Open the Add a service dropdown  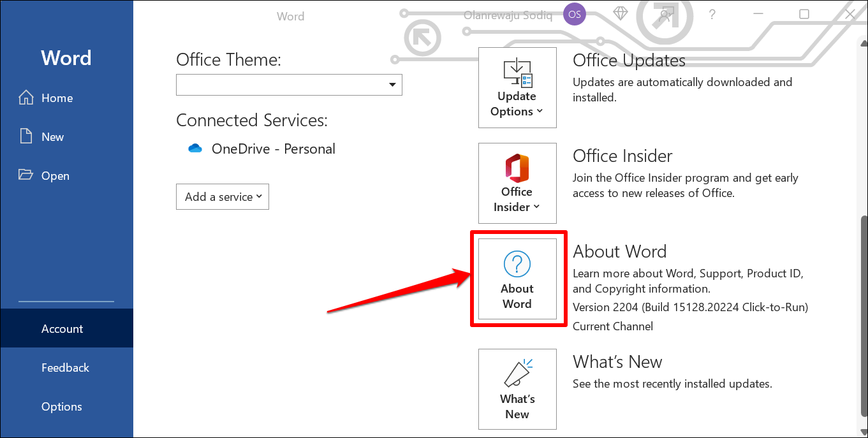(x=223, y=197)
